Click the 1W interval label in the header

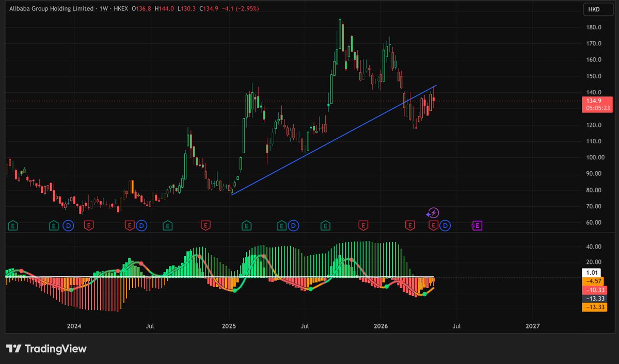coord(103,8)
